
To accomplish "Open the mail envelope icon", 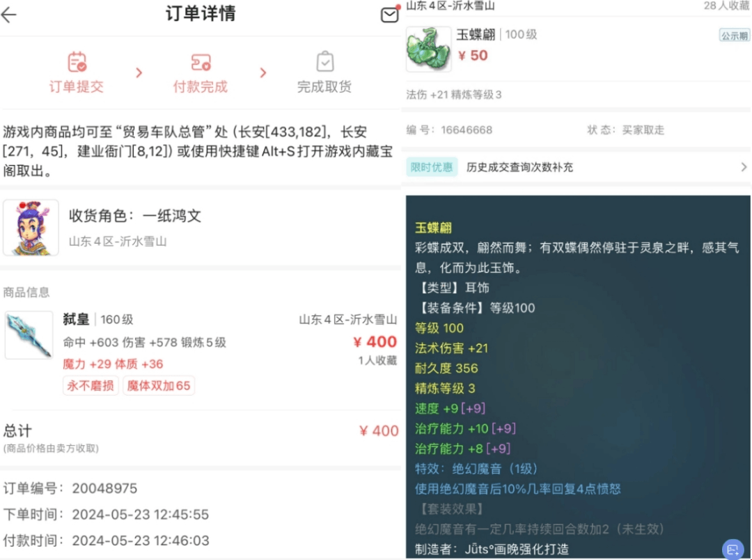I will 389,15.
